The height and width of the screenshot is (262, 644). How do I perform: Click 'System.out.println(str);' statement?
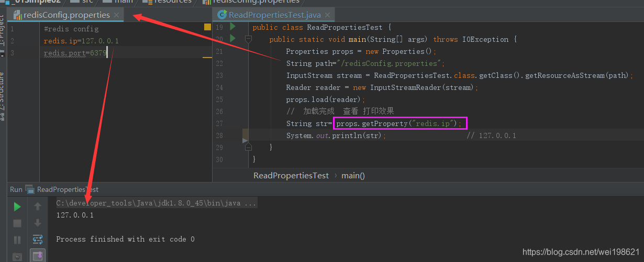pyautogui.click(x=336, y=135)
